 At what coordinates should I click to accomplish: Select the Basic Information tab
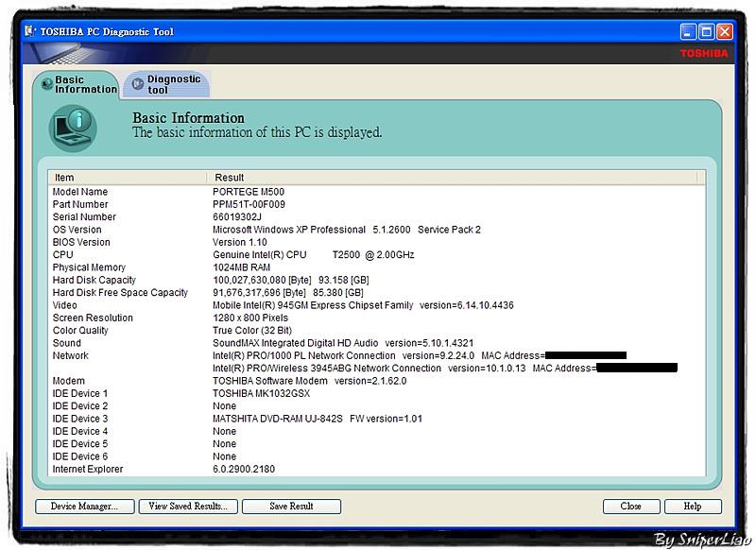77,85
